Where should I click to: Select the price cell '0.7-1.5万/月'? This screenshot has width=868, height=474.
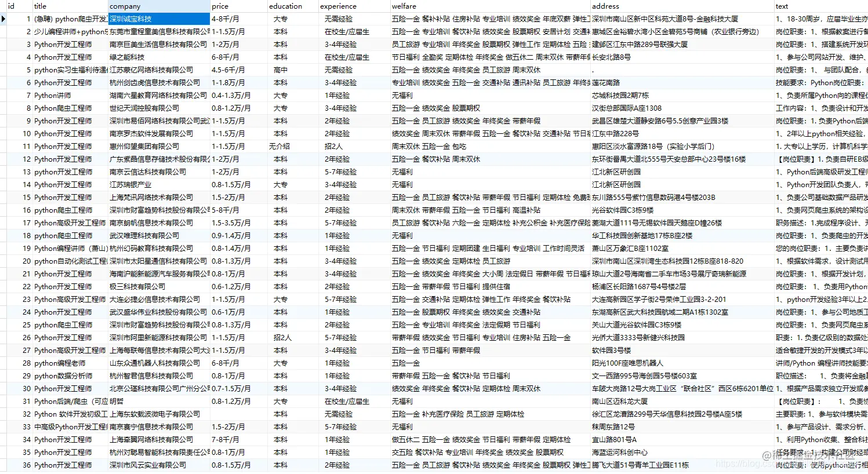(x=239, y=389)
